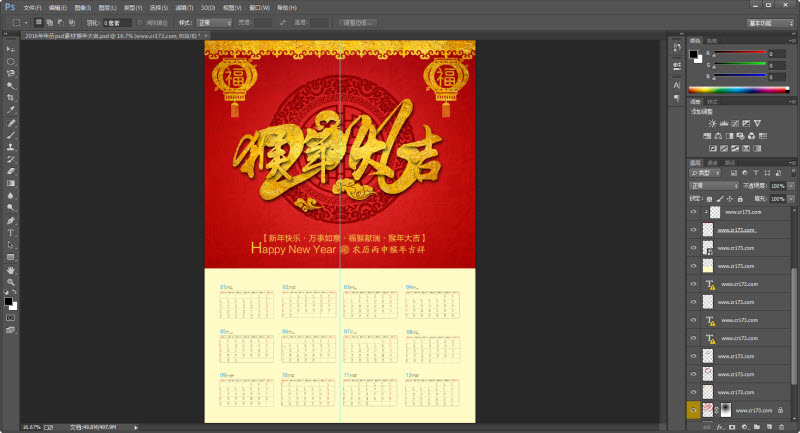Select the Clone Stamp tool
The image size is (800, 433).
coord(11,147)
